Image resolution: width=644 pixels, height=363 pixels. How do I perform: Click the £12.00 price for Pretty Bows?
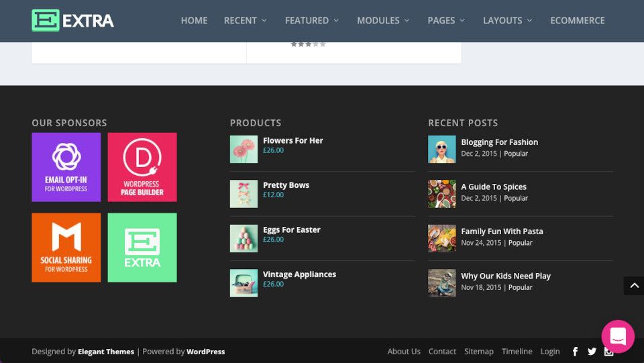273,195
